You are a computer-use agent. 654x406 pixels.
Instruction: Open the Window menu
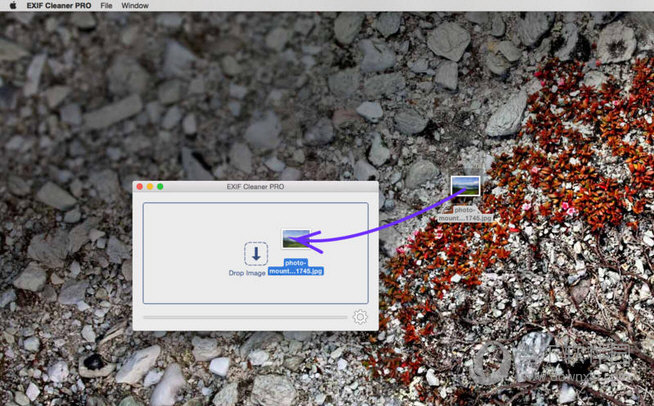point(135,5)
